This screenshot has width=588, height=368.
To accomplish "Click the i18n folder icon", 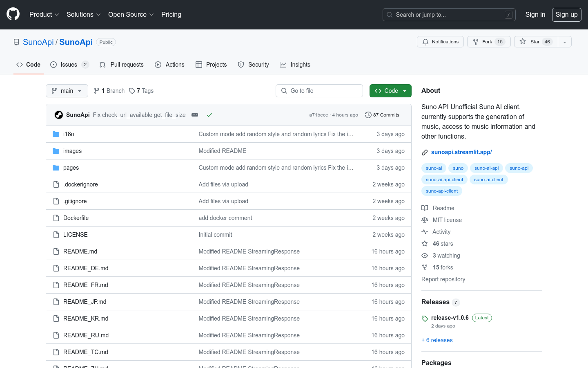I will (x=56, y=134).
